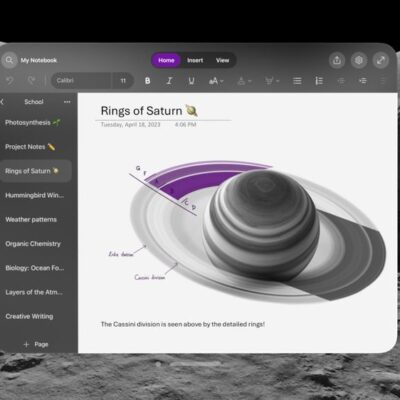Open the Creative Writing page
The height and width of the screenshot is (400, 400).
(x=36, y=316)
